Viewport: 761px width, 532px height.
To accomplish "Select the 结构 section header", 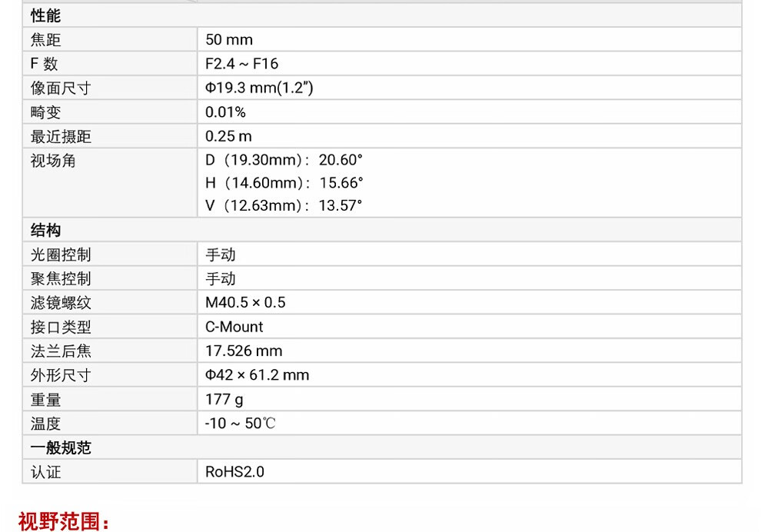I will coord(45,230).
